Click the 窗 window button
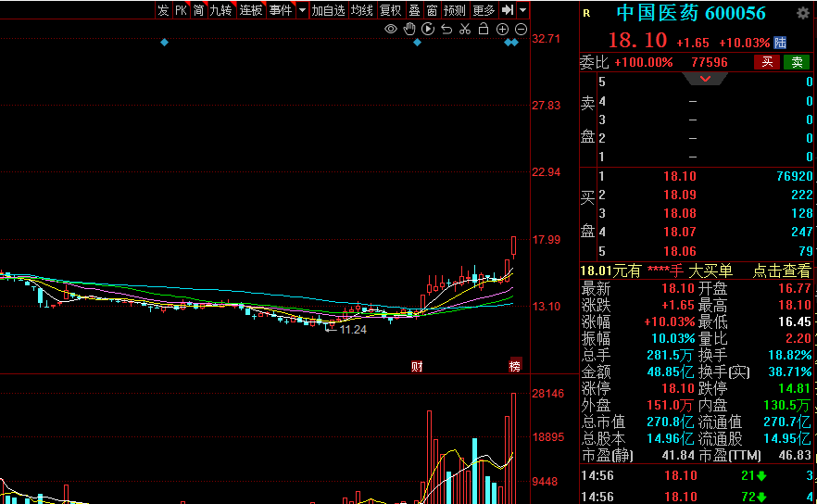Screen dimensions: 817x504 tap(432, 10)
